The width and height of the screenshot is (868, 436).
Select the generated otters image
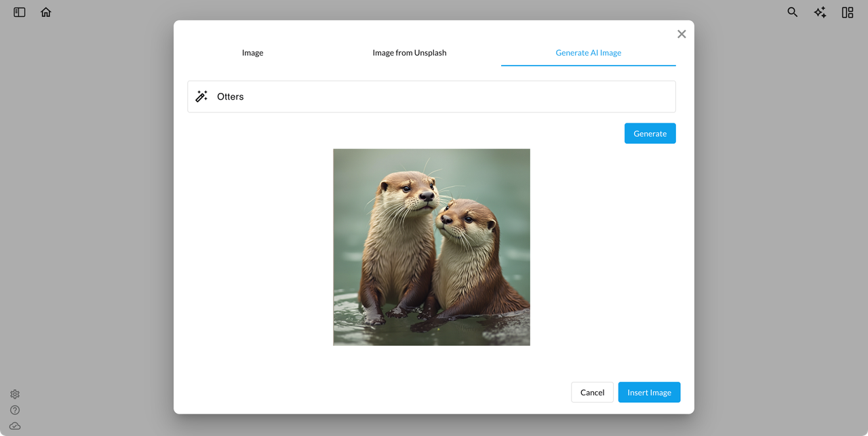pos(431,247)
